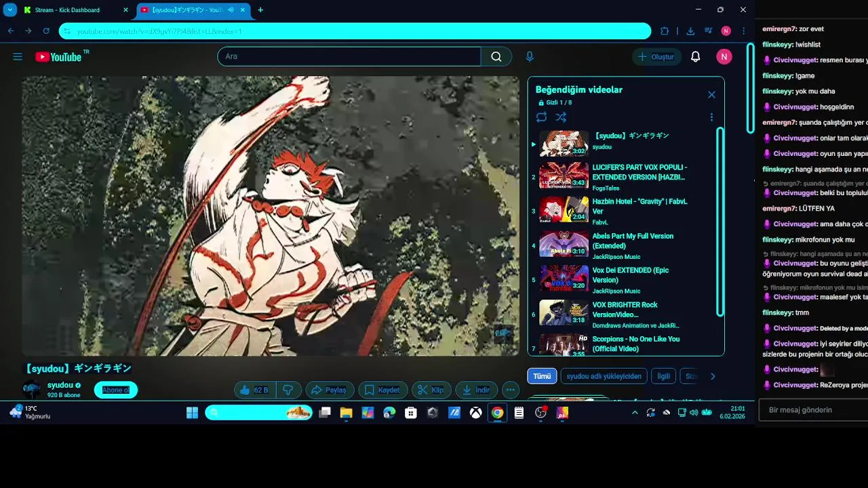868x488 pixels.
Task: Save video with Kaydet button
Action: click(382, 390)
